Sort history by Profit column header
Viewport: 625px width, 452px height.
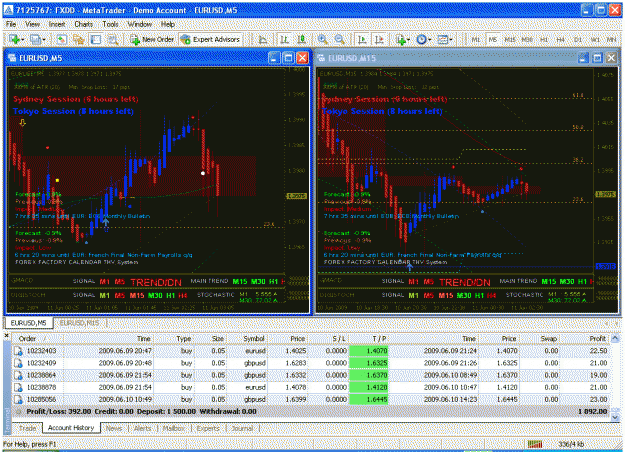coord(586,338)
